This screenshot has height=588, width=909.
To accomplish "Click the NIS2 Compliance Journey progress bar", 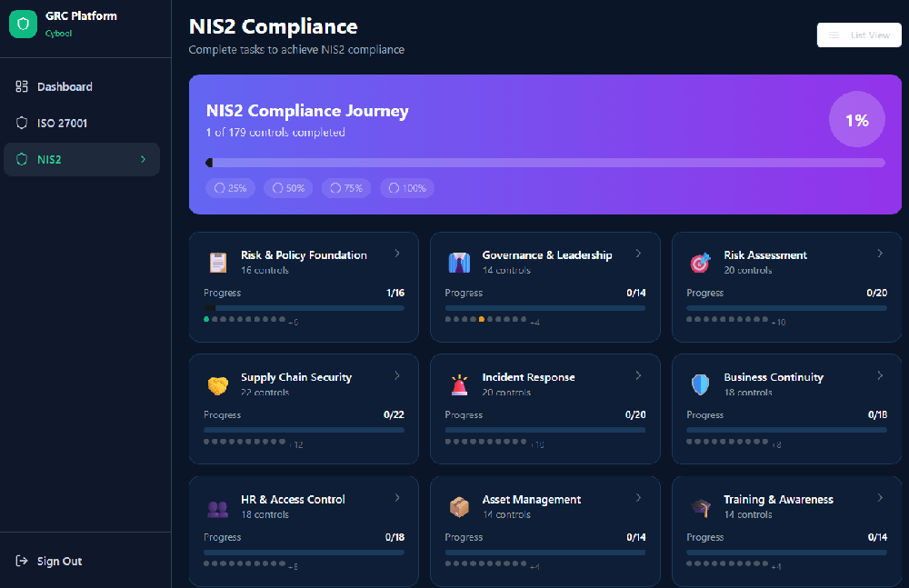I will click(545, 163).
